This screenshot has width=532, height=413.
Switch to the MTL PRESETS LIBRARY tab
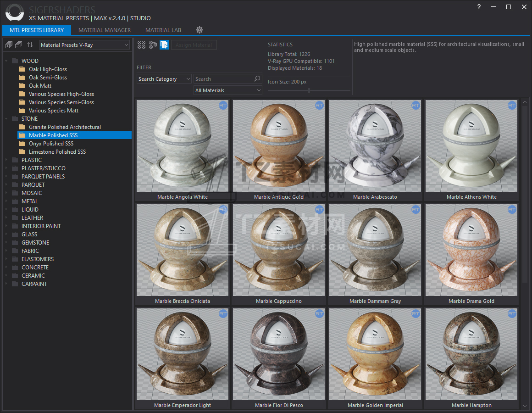click(x=37, y=30)
